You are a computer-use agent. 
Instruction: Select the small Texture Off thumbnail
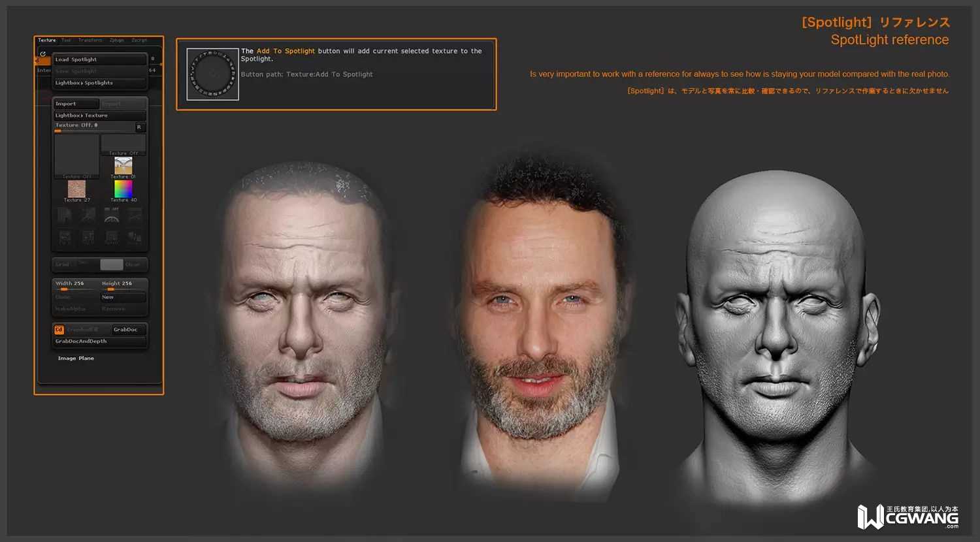tap(123, 144)
